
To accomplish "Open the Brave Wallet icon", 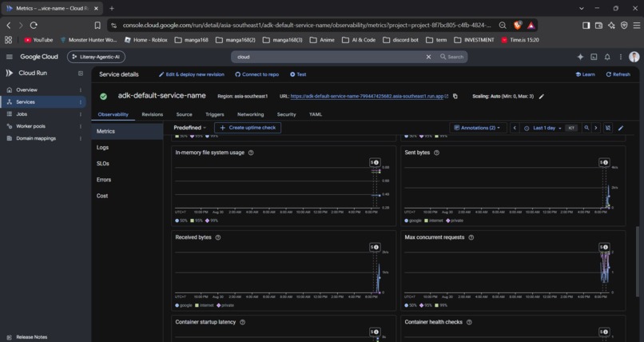I will click(598, 26).
